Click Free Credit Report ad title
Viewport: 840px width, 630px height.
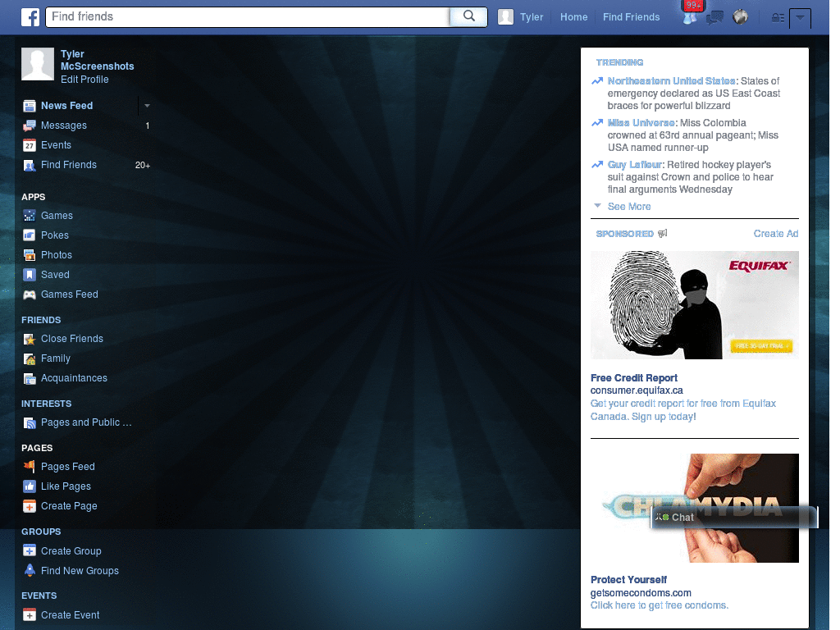[x=634, y=378]
